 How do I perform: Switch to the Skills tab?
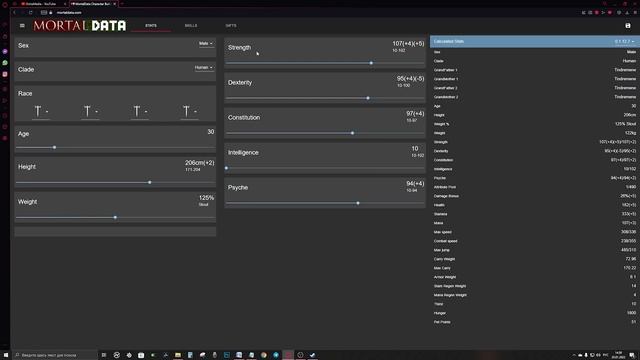point(191,26)
